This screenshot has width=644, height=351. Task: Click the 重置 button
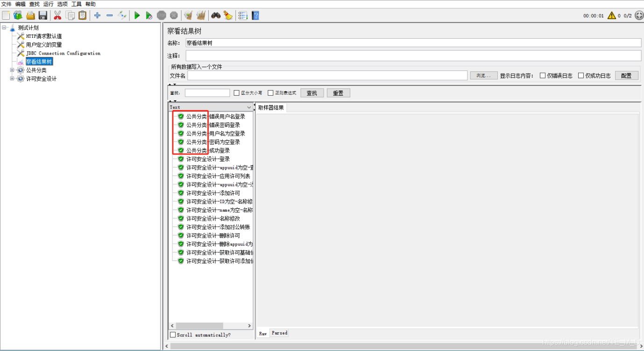click(x=338, y=93)
